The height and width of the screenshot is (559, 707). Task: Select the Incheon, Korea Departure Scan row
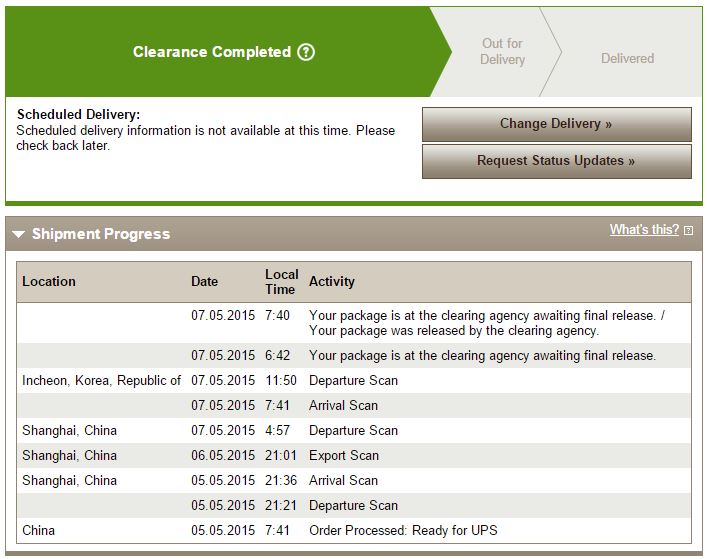click(x=354, y=380)
